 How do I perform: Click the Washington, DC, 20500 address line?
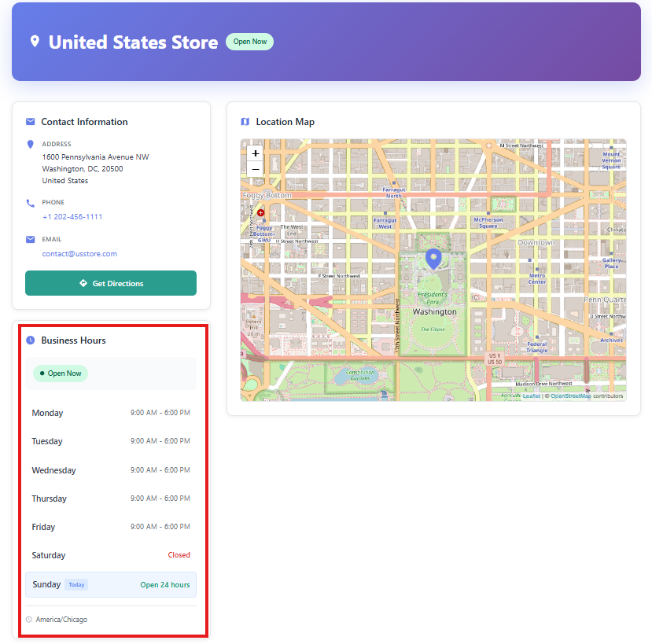[83, 168]
